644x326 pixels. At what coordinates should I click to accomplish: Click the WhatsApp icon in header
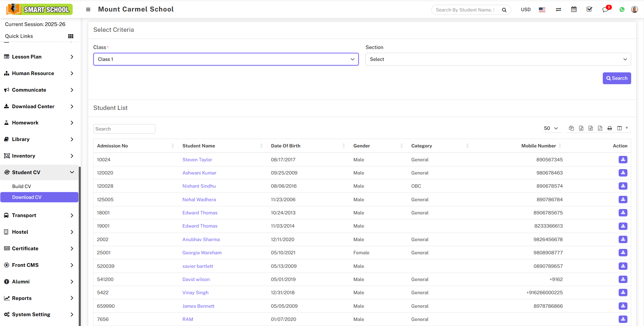[x=622, y=10]
